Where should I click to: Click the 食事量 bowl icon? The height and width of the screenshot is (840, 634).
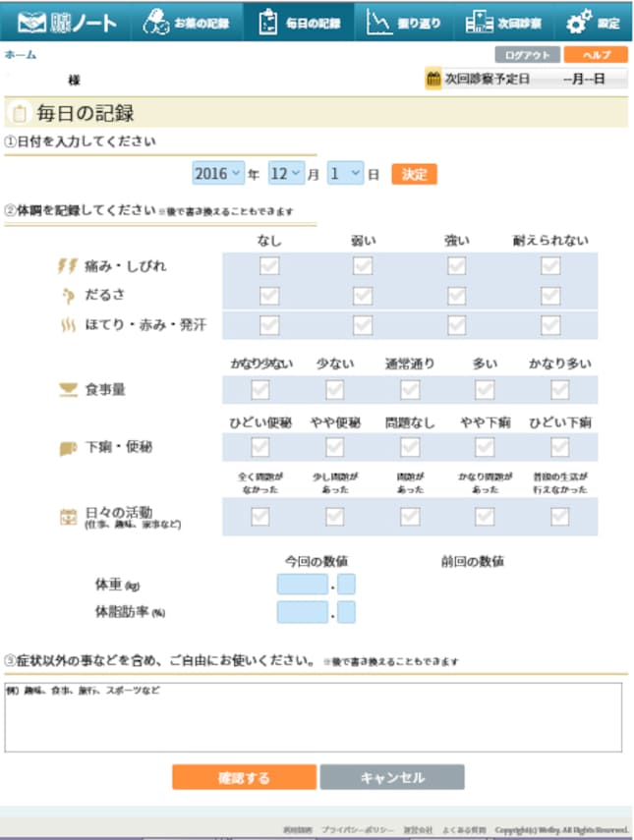pos(68,389)
